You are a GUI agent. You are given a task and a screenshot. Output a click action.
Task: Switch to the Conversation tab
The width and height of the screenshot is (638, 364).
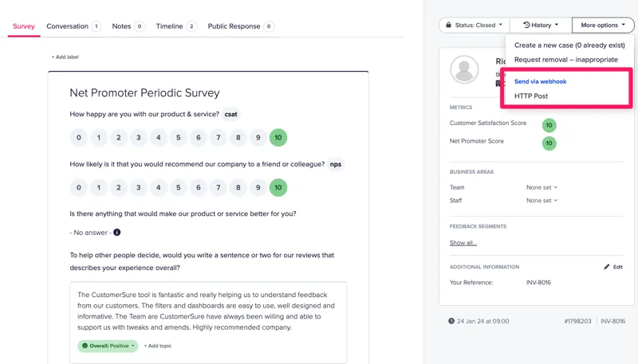coord(73,26)
